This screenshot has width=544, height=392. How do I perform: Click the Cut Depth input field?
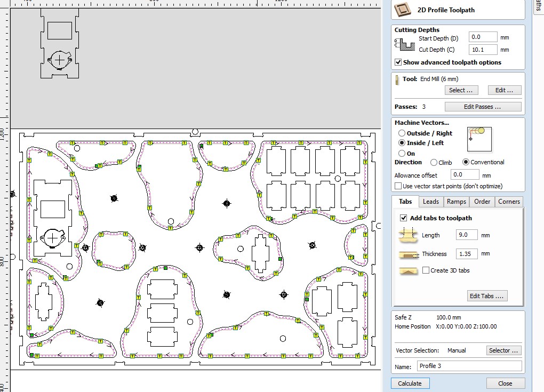coord(483,50)
